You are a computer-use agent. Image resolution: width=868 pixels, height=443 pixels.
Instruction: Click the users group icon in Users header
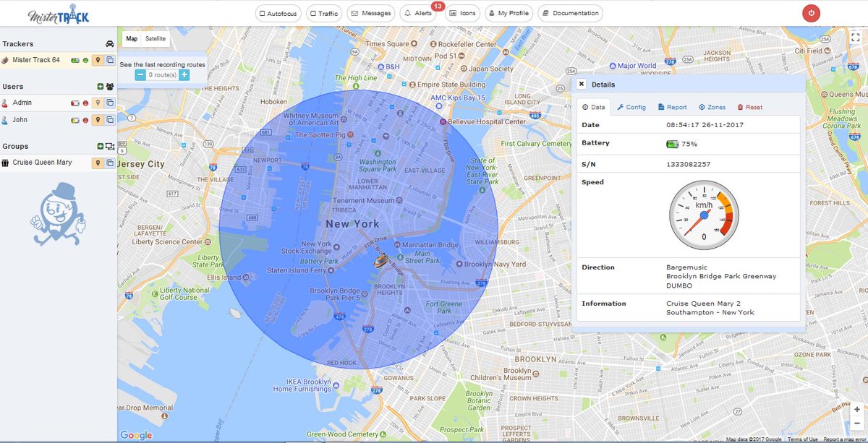(x=110, y=87)
